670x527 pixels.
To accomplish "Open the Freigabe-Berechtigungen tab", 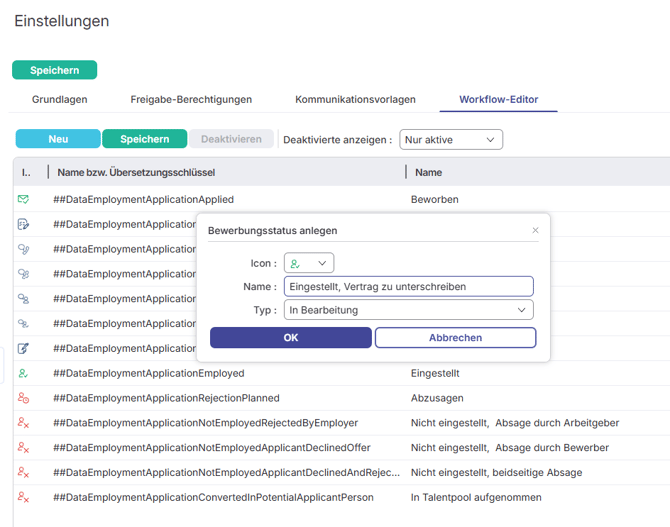I will point(191,99).
